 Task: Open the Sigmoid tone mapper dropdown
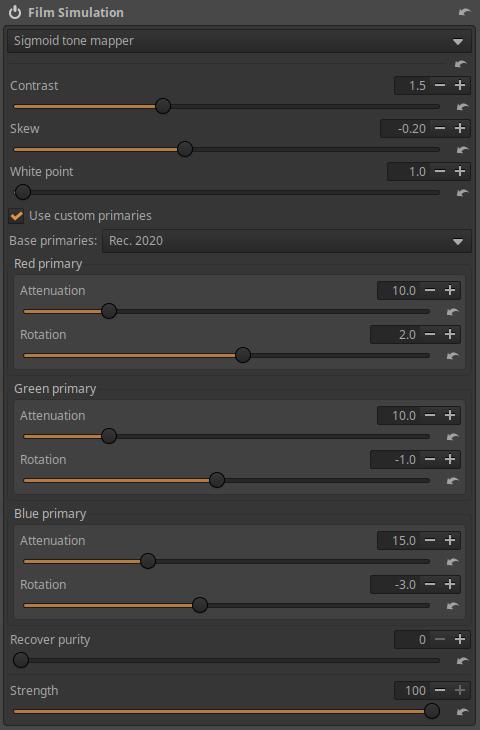pyautogui.click(x=239, y=41)
